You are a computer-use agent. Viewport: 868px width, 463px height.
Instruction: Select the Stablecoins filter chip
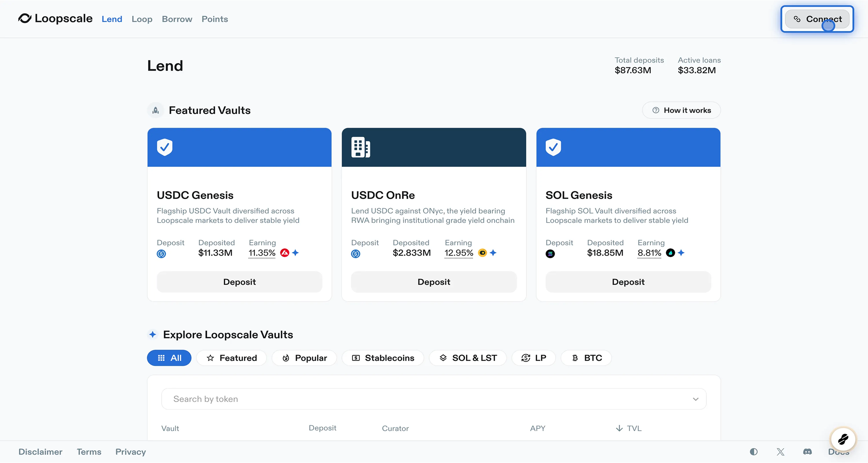383,358
